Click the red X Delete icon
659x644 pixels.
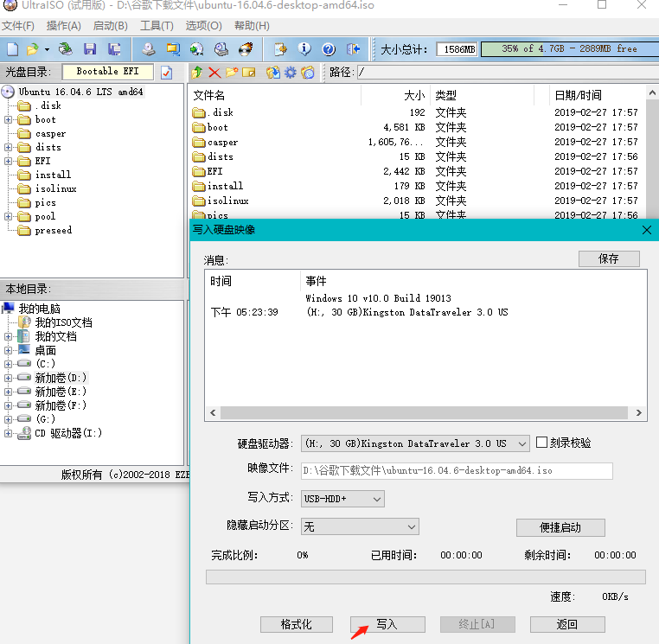[x=214, y=73]
